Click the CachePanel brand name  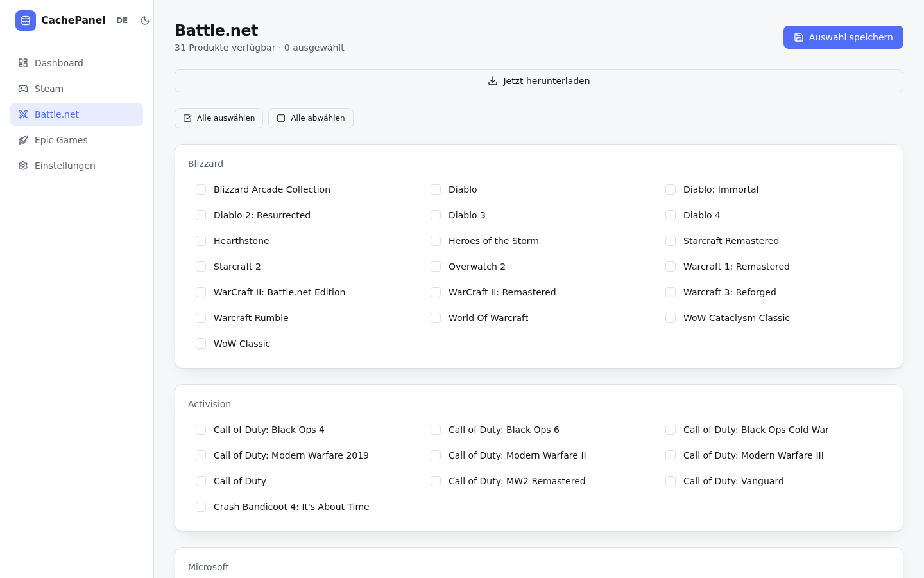(73, 21)
